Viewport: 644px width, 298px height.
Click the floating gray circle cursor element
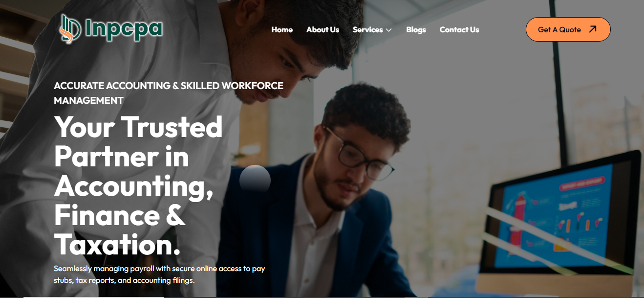tap(255, 180)
